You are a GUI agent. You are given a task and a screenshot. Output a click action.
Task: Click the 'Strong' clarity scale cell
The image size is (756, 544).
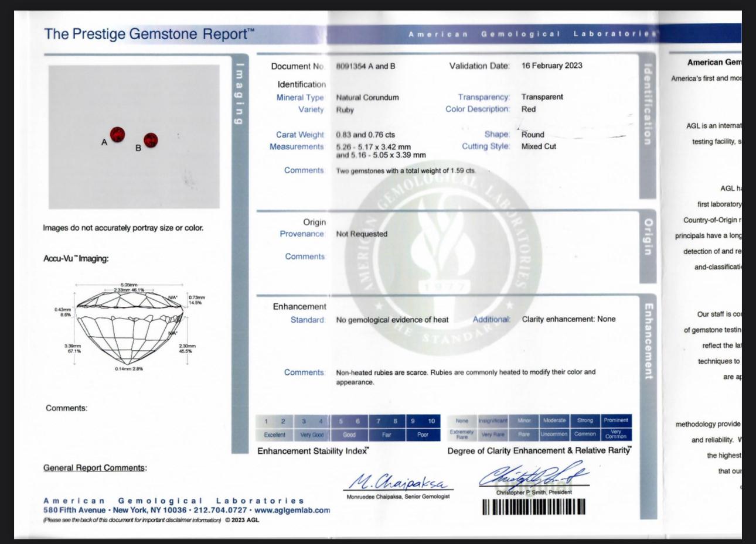(x=585, y=420)
